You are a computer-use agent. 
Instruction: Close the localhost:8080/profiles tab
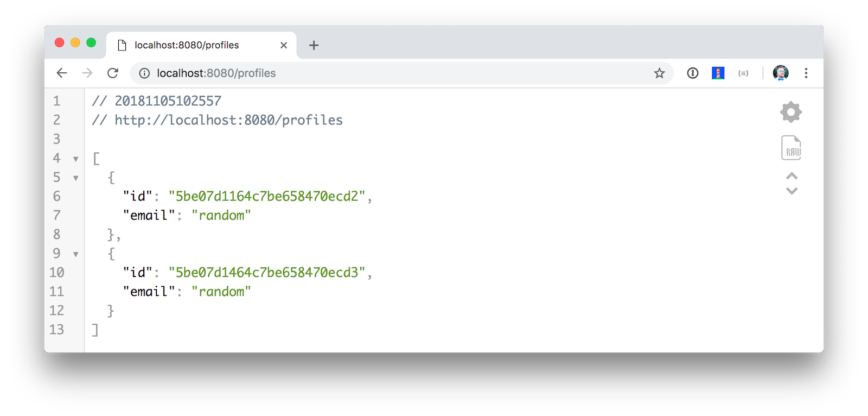pyautogui.click(x=284, y=45)
